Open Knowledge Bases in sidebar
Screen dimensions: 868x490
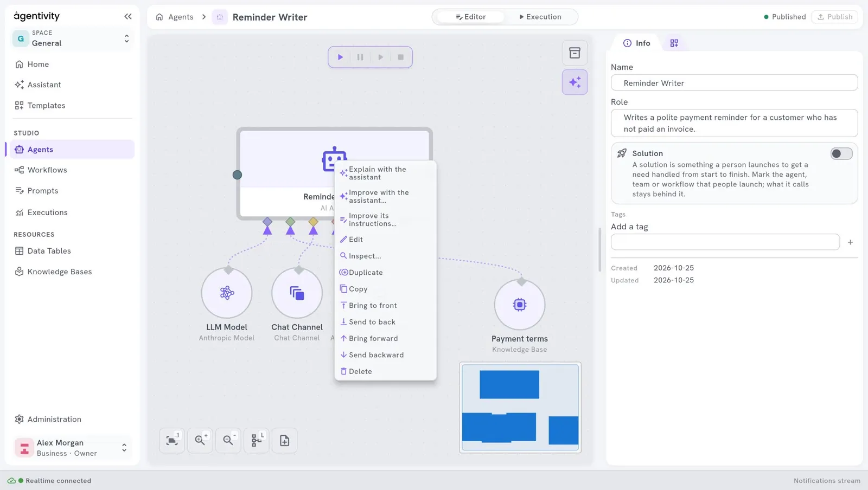pos(72,272)
